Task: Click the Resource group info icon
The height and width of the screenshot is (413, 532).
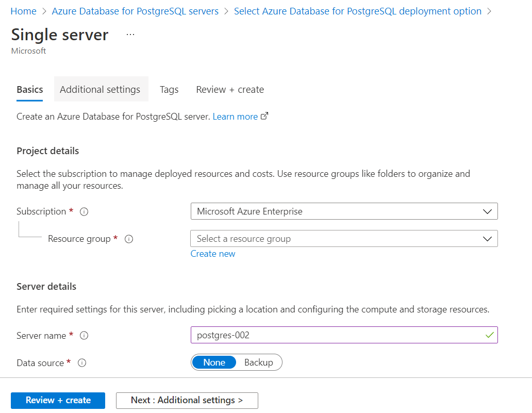Action: pyautogui.click(x=128, y=239)
